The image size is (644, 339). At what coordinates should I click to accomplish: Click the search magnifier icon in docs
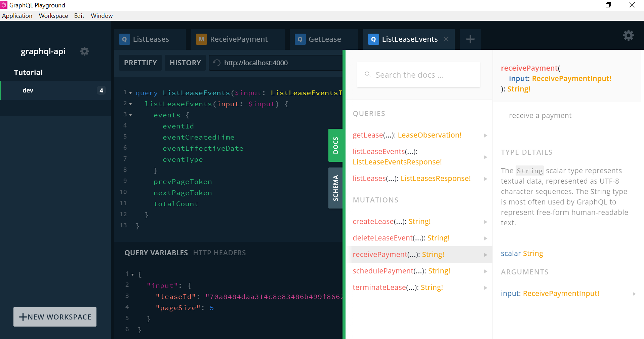point(368,74)
